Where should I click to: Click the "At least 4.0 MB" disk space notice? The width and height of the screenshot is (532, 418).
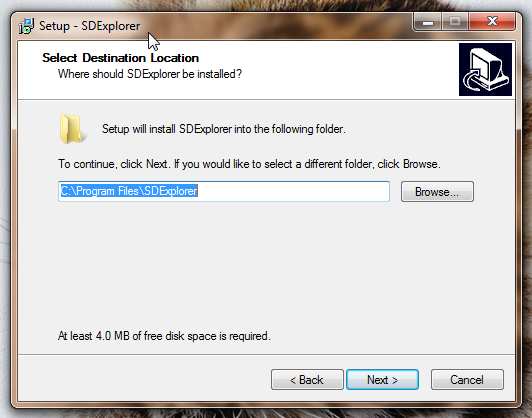click(164, 336)
